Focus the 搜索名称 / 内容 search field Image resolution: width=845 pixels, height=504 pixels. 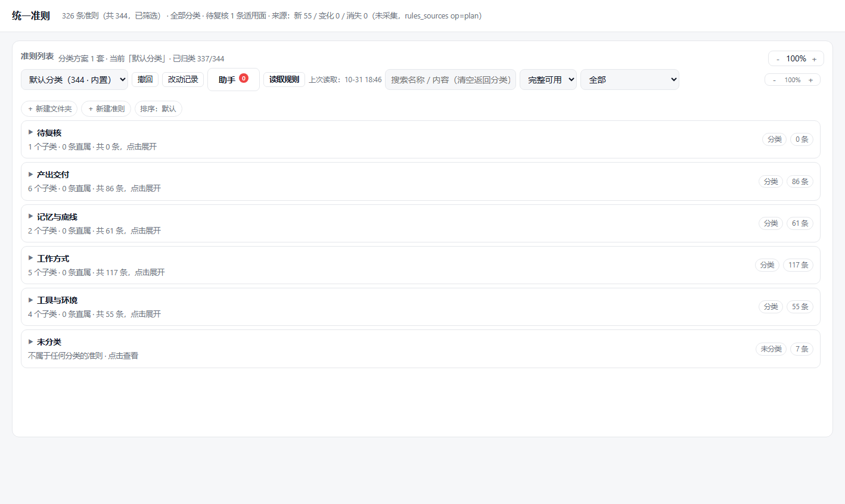point(451,79)
